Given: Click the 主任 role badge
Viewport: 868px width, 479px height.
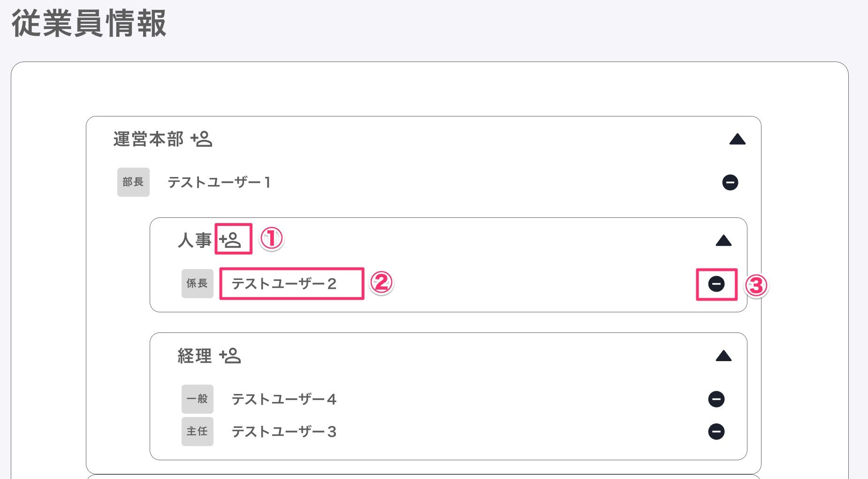Looking at the screenshot, I should click(198, 432).
